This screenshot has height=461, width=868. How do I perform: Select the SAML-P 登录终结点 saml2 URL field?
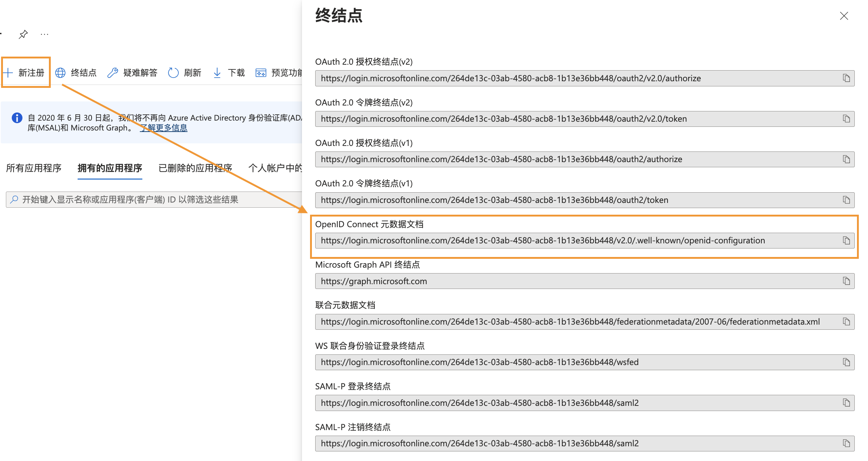click(585, 403)
